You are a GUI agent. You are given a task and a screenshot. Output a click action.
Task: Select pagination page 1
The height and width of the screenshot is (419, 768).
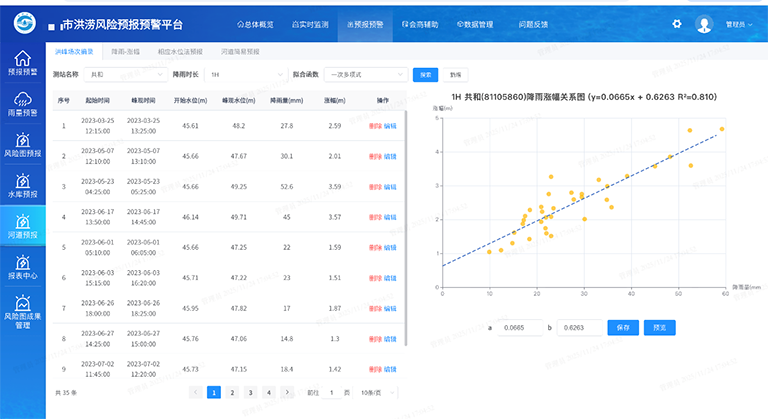(x=214, y=392)
